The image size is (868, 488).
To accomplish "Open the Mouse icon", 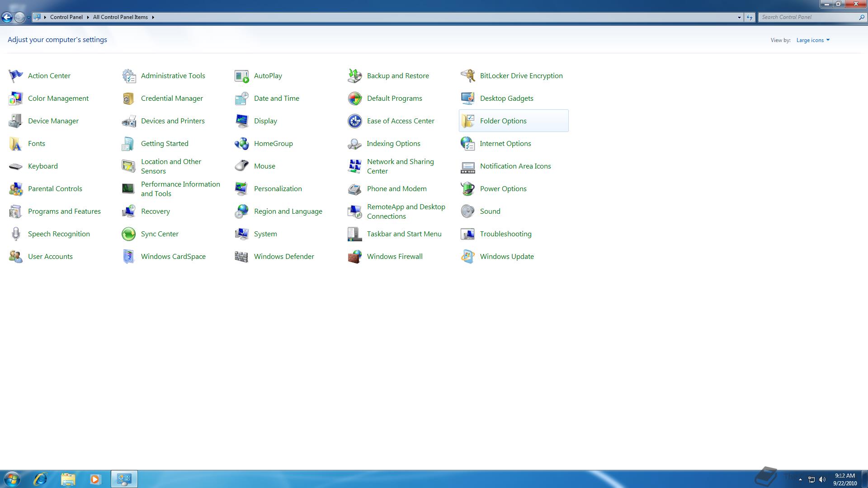I will [242, 166].
